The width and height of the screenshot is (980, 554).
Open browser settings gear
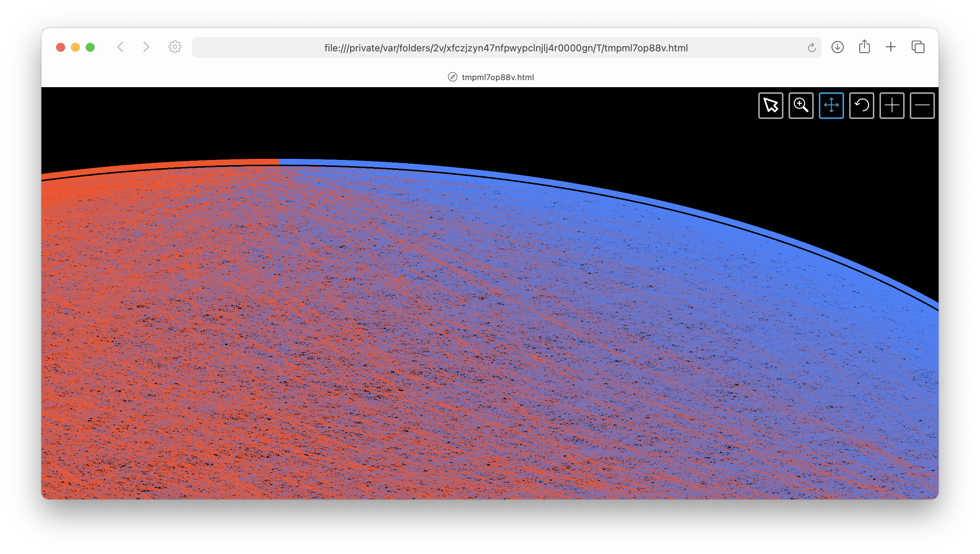pyautogui.click(x=175, y=47)
